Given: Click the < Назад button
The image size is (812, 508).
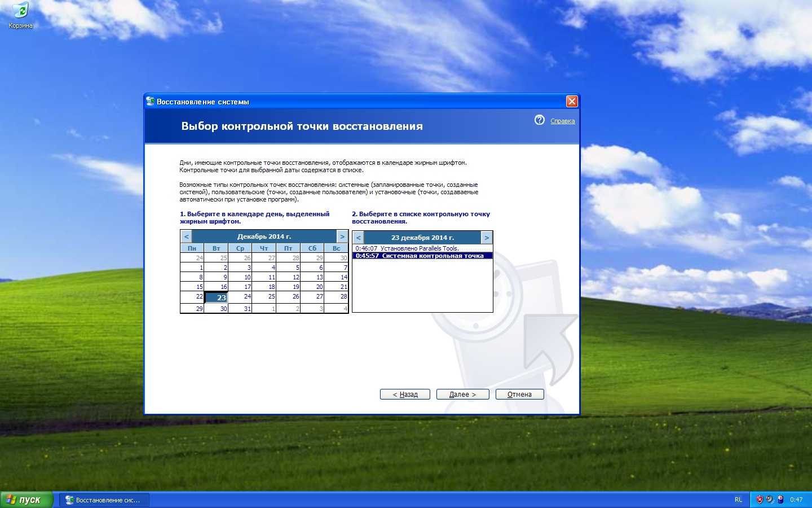Looking at the screenshot, I should (405, 395).
